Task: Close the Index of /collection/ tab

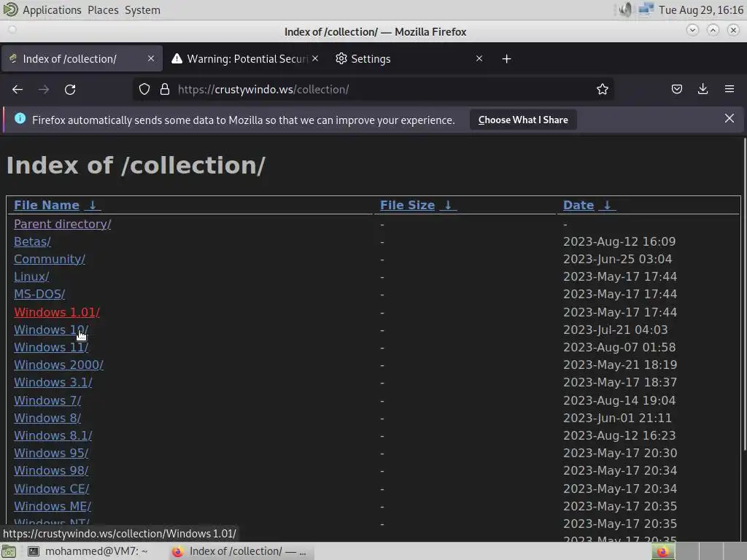Action: [x=151, y=58]
